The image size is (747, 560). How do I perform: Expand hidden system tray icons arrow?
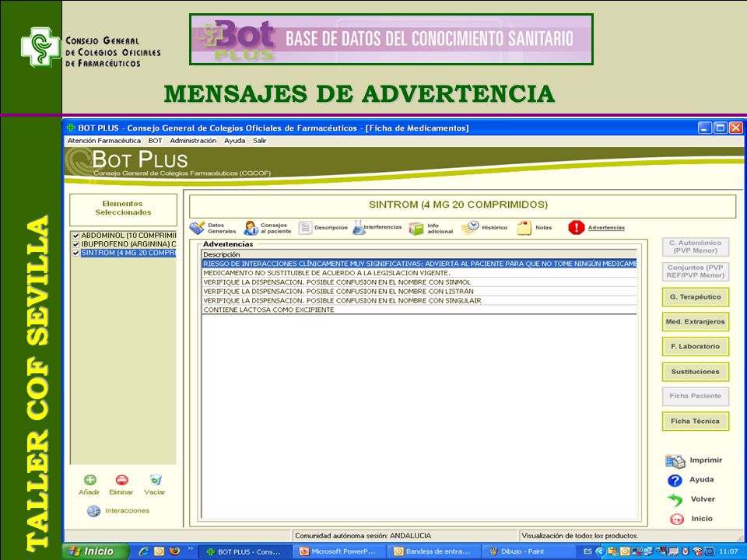[600, 551]
